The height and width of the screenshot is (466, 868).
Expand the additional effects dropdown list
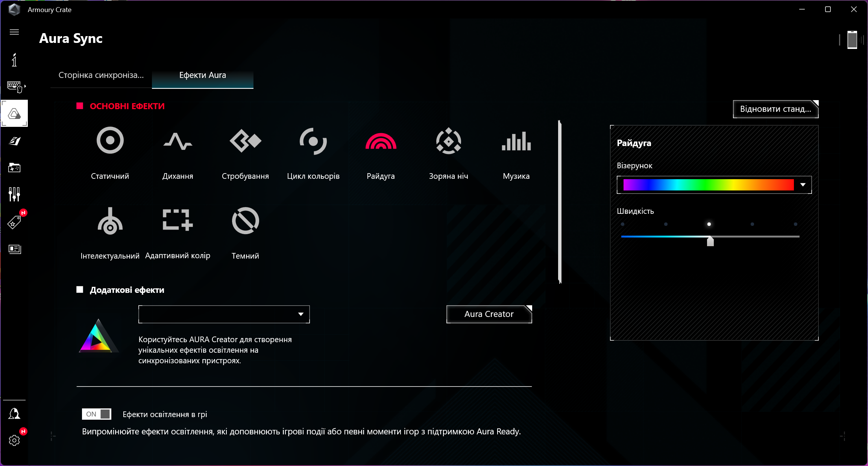(300, 314)
